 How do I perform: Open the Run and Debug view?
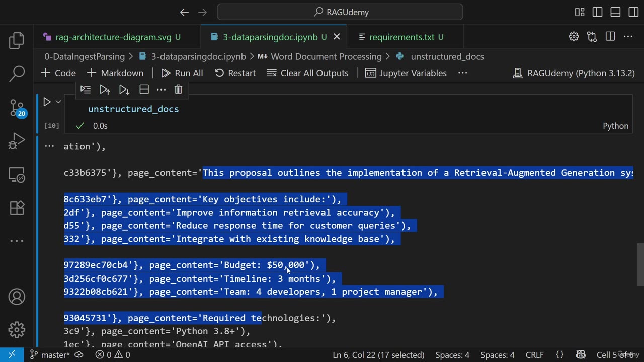17,141
